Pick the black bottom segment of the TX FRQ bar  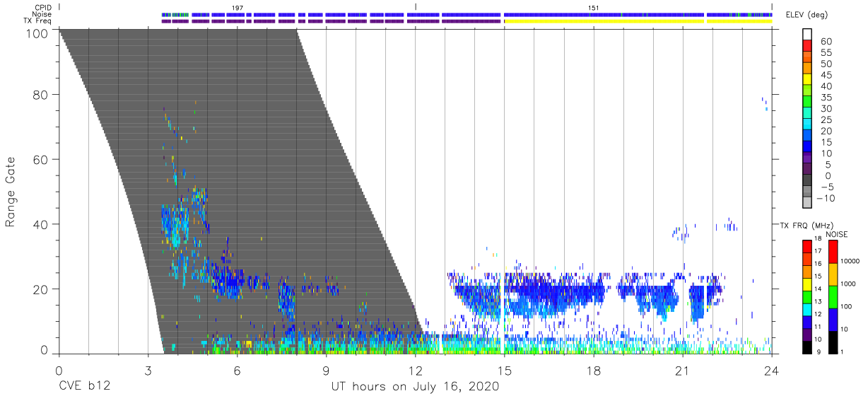pos(808,346)
